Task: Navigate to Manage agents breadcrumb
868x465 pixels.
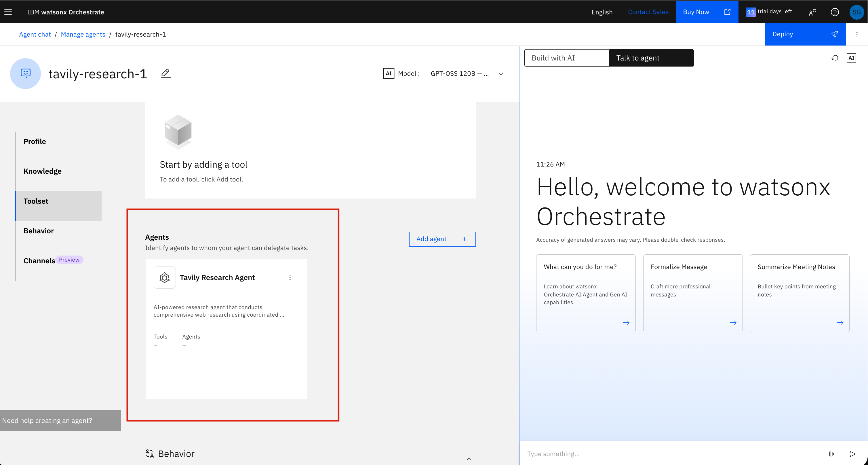Action: coord(83,34)
